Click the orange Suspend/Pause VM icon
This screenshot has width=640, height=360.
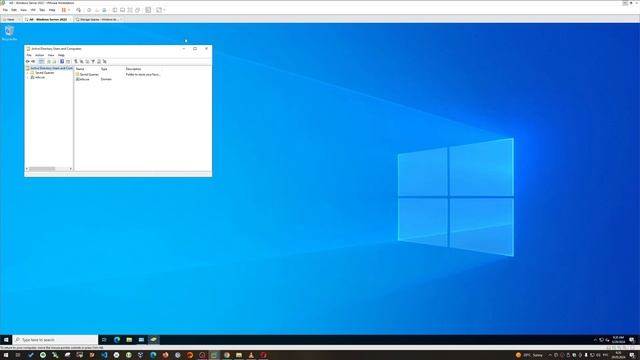(64, 10)
